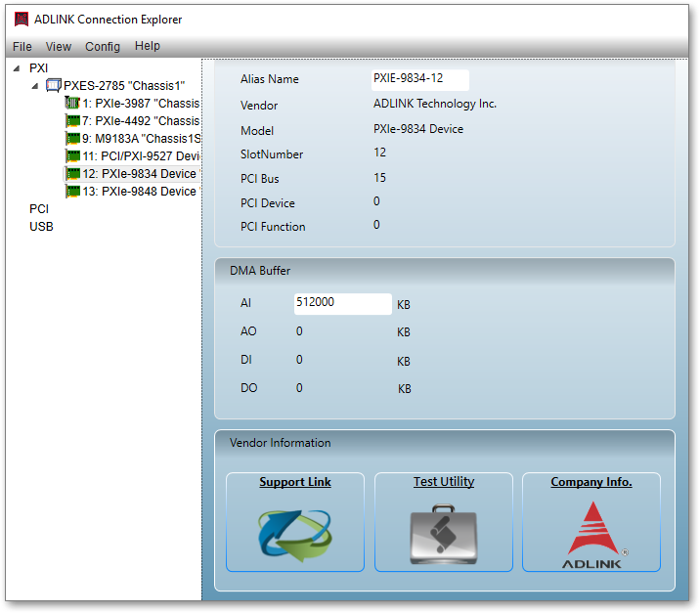Click the Support Link heading
Image resolution: width=700 pixels, height=613 pixels.
(295, 482)
